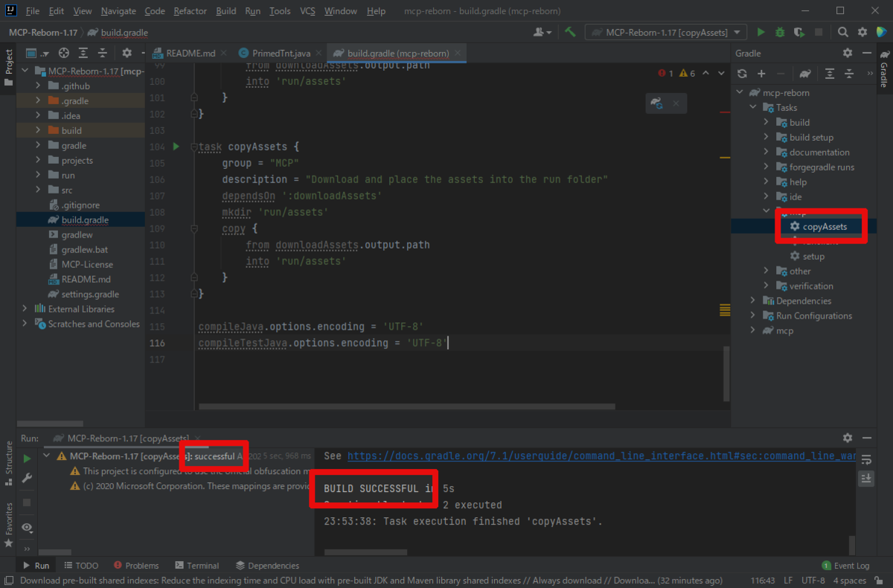Image resolution: width=893 pixels, height=588 pixels.
Task: Toggle the eye view filter in Run panel
Action: 27,528
